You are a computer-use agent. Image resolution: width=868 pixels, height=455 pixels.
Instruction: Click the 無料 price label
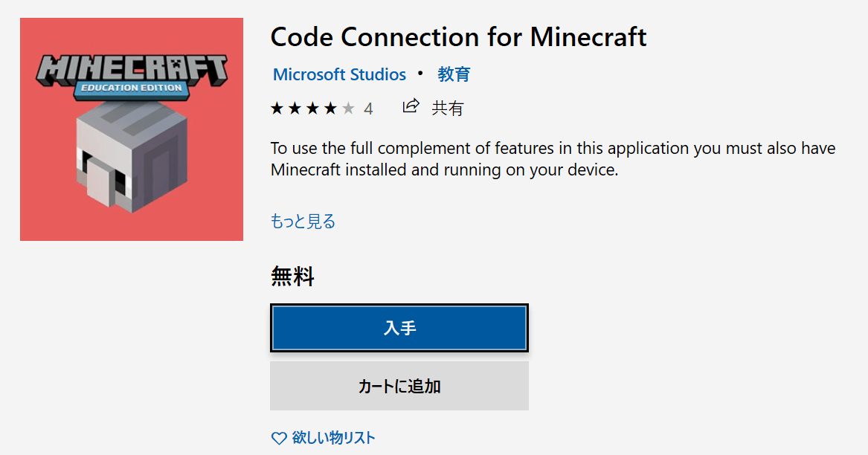pyautogui.click(x=292, y=277)
